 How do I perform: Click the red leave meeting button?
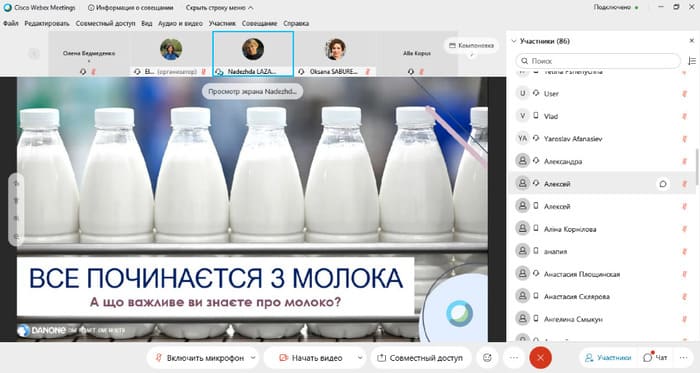click(x=540, y=358)
